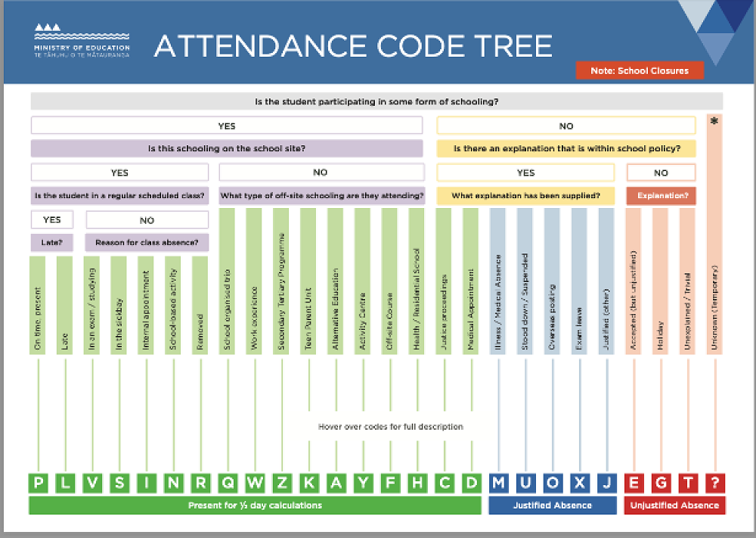Click the Explanation? orange box
The width and height of the screenshot is (756, 538).
(x=661, y=196)
